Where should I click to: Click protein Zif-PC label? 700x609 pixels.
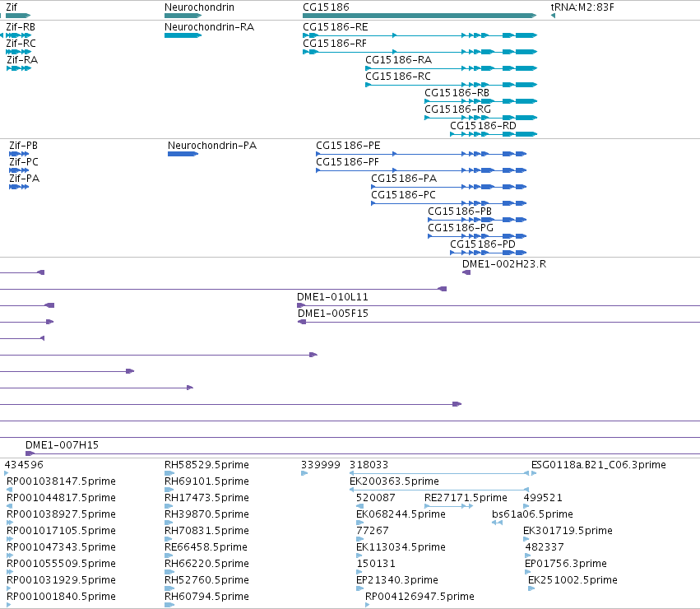(x=24, y=162)
